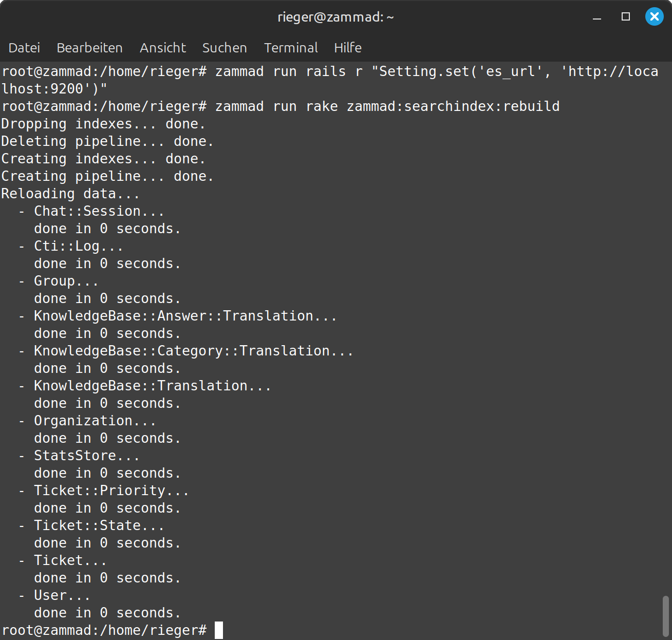Viewport: 672px width, 640px height.
Task: Click the cursor at the last prompt
Action: coord(219,630)
